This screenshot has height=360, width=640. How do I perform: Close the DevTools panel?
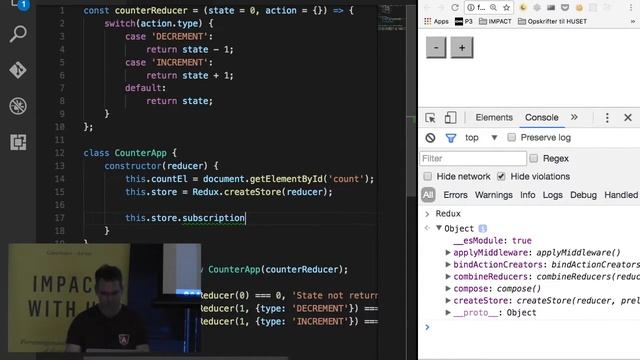point(628,118)
